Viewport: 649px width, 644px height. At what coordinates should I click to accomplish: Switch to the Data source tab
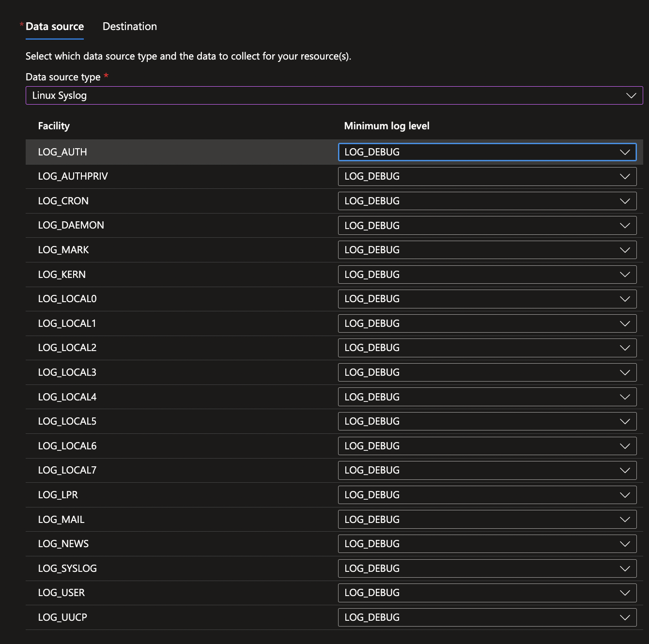point(54,27)
